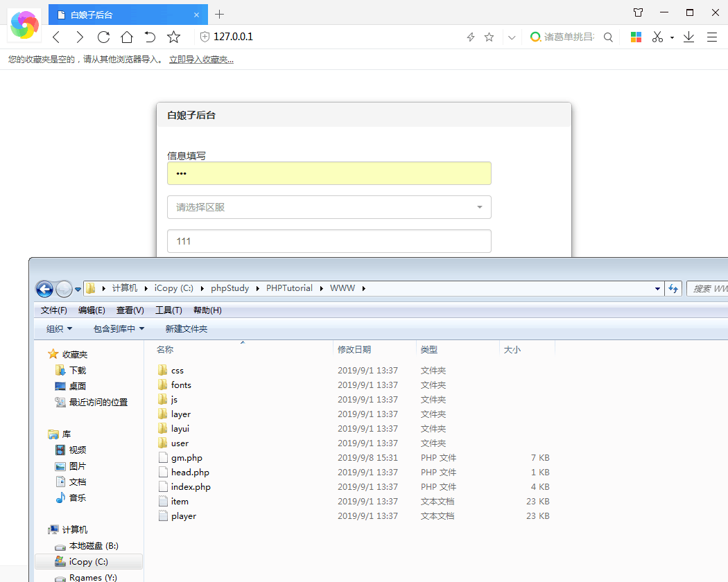Reload the page with the refresh icon
The height and width of the screenshot is (582, 728).
pos(103,37)
